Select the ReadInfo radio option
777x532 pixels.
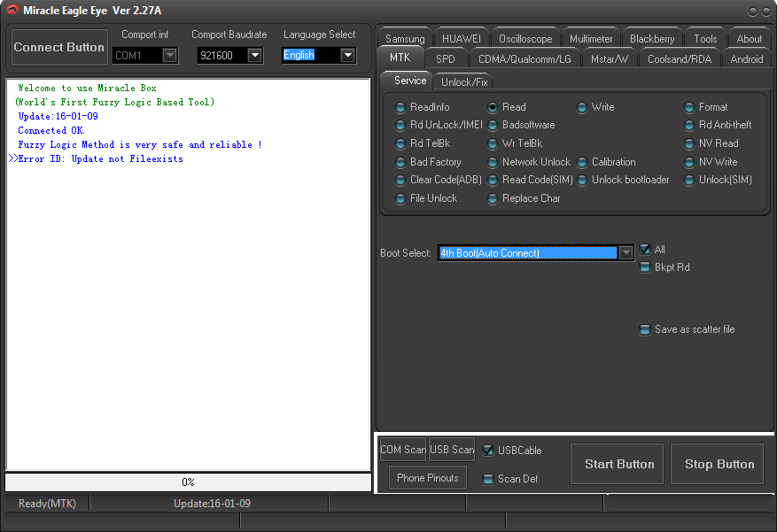pos(423,107)
